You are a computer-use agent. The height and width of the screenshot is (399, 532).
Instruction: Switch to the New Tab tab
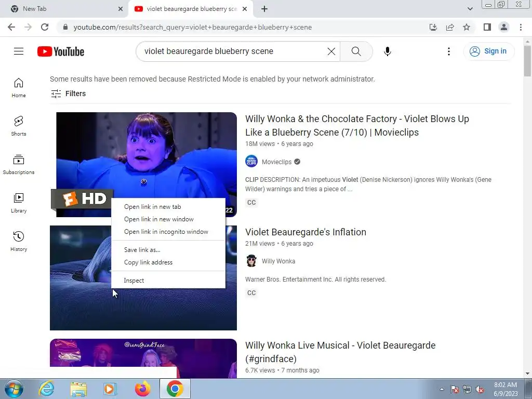[x=63, y=9]
